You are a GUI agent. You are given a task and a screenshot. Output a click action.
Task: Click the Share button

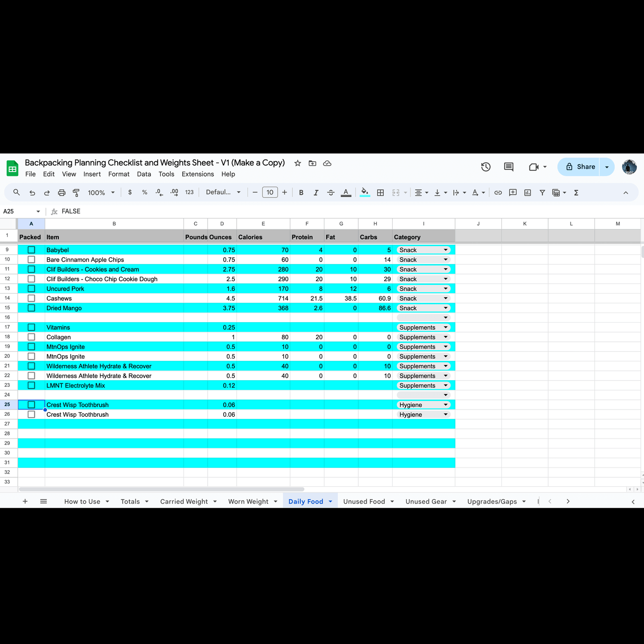point(579,167)
